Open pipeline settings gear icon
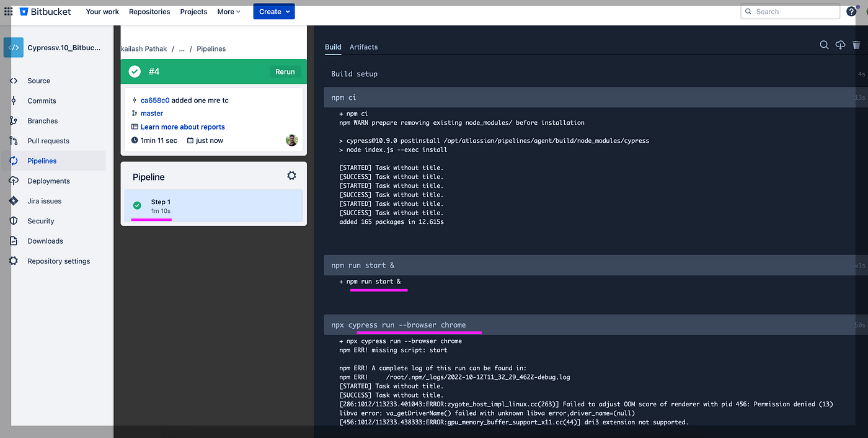The height and width of the screenshot is (438, 868). (291, 176)
